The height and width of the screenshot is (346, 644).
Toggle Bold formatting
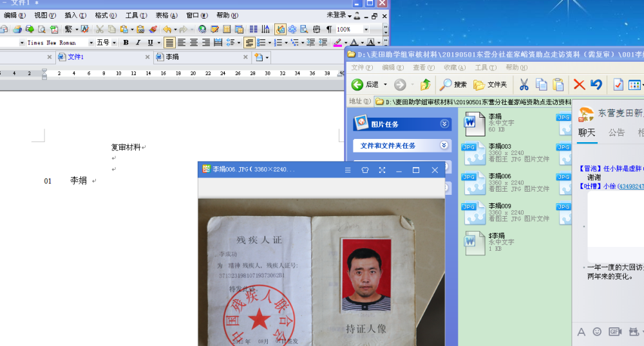[x=126, y=42]
